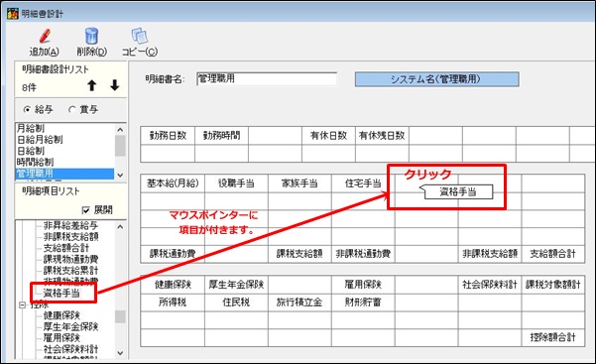Click the 追加(A) pencil icon

(x=45, y=36)
